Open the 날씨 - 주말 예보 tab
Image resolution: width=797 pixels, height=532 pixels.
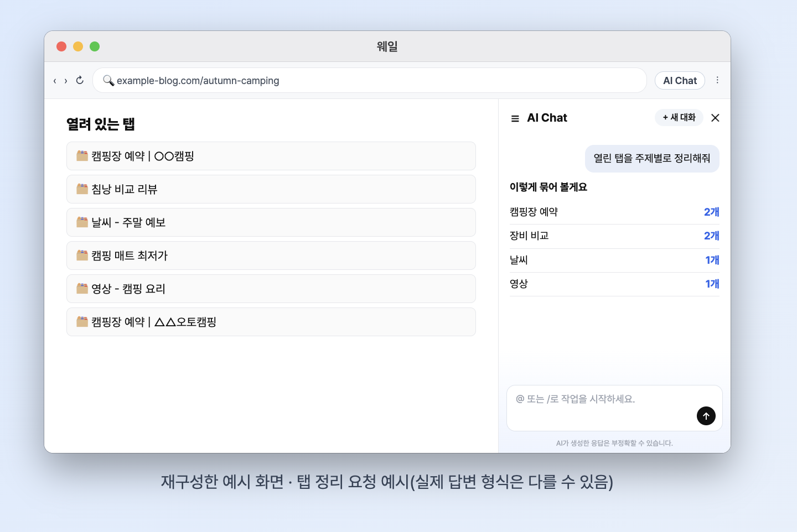271,222
